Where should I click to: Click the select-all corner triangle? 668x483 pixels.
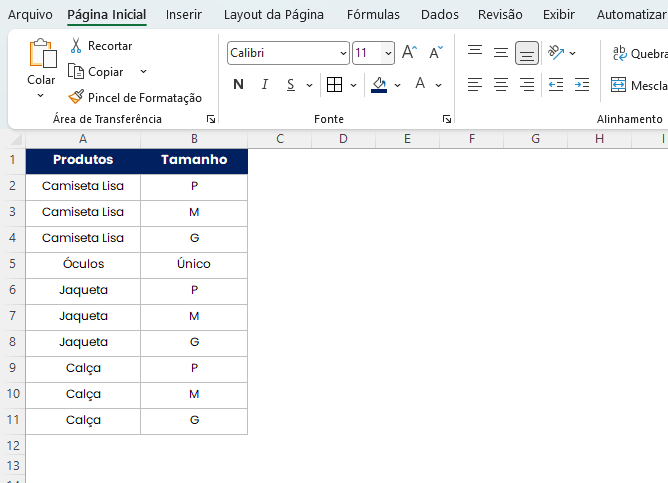(16, 139)
